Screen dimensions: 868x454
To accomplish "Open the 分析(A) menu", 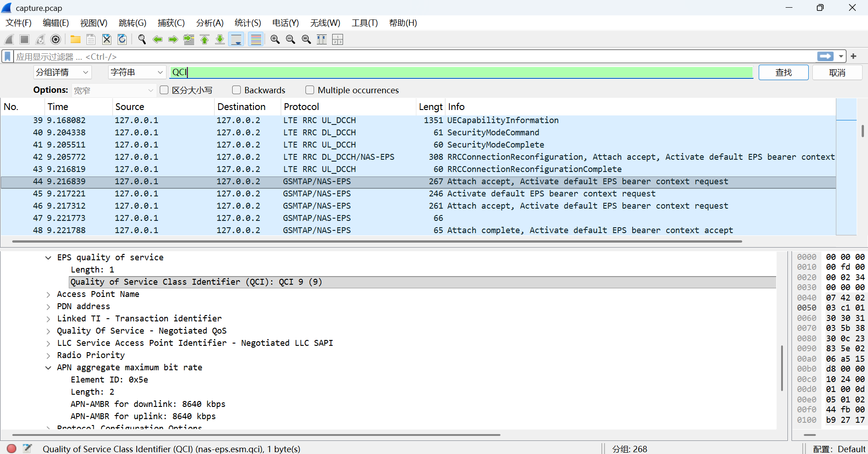I will click(x=210, y=23).
